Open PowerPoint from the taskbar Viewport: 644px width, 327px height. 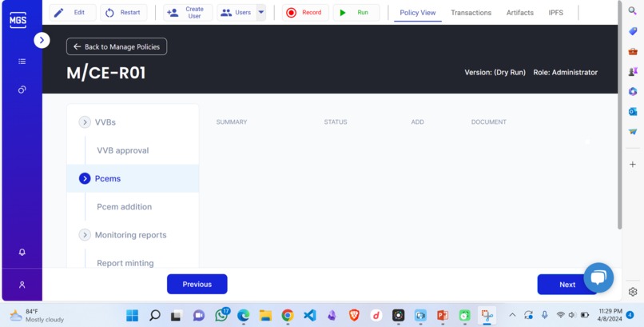443,316
